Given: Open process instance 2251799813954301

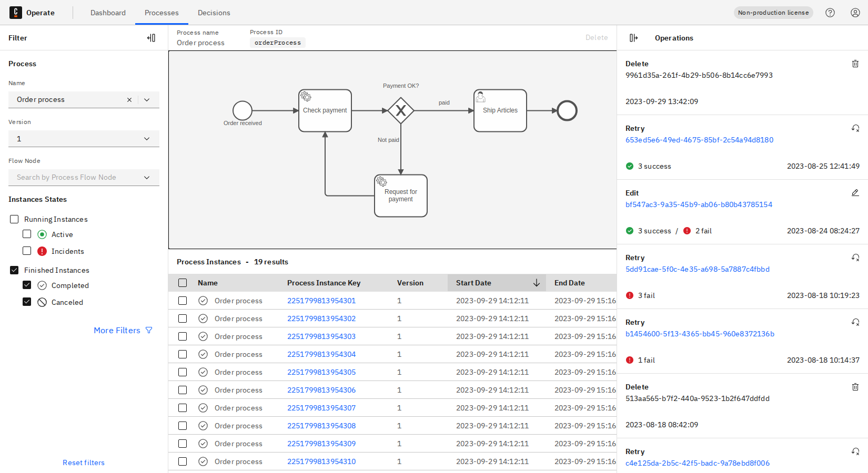Looking at the screenshot, I should 321,301.
